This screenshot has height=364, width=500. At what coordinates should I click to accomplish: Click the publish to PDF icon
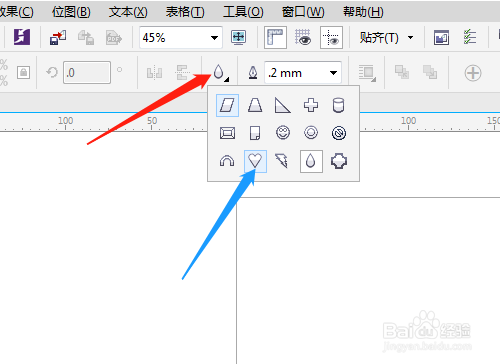pyautogui.click(x=114, y=38)
